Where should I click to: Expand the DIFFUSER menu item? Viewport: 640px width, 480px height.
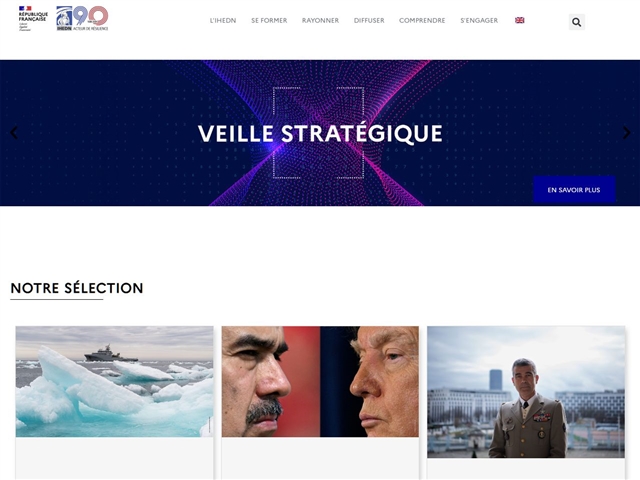point(369,20)
